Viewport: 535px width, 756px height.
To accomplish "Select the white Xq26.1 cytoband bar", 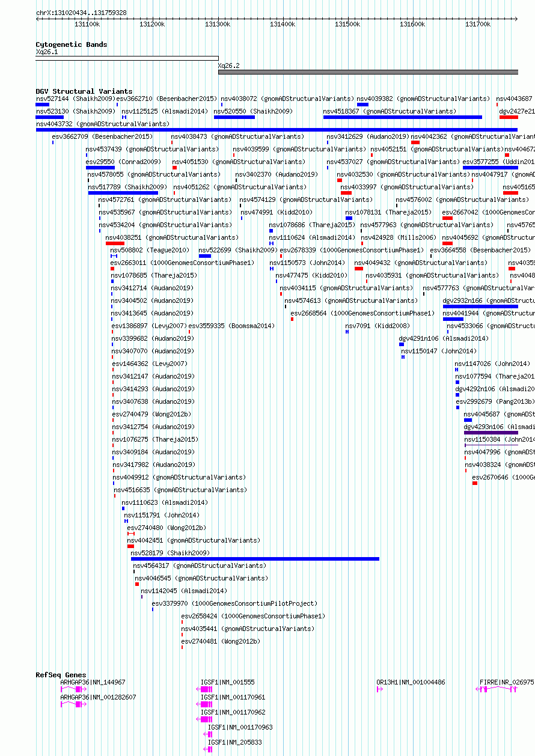I will (x=127, y=58).
